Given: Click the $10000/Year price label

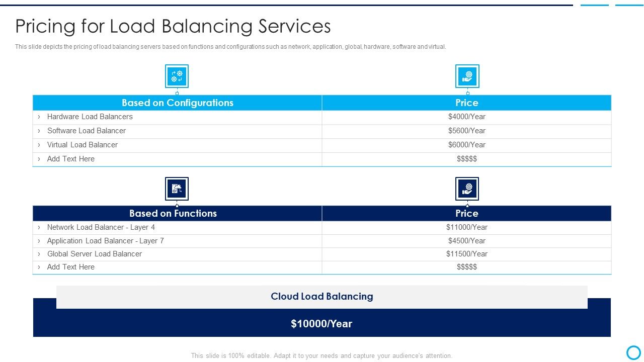Looking at the screenshot, I should pos(322,324).
